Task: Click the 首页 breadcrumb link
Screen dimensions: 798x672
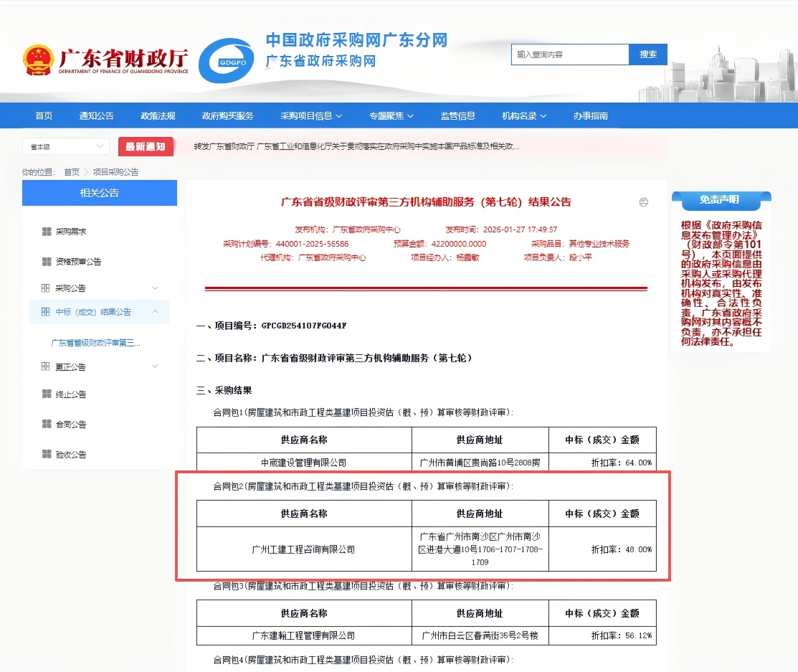Action: tap(72, 172)
